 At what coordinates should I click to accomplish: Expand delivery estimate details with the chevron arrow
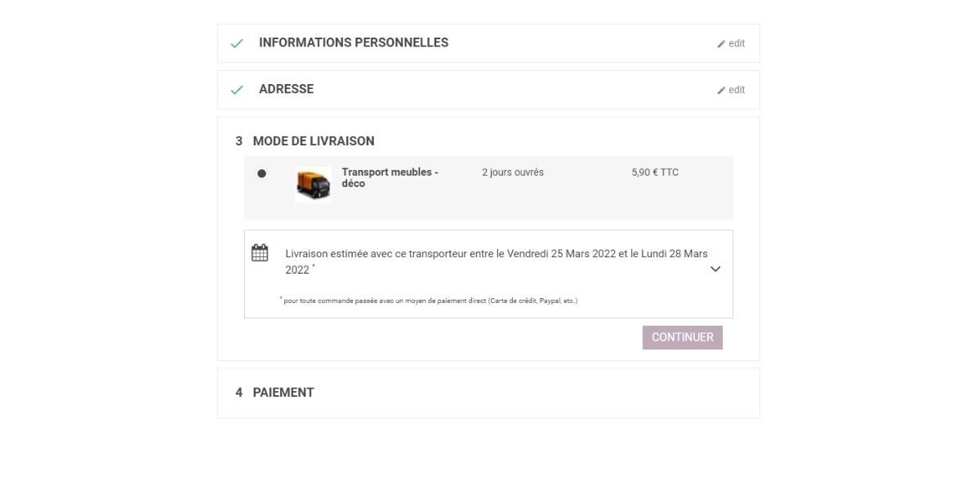pyautogui.click(x=715, y=269)
